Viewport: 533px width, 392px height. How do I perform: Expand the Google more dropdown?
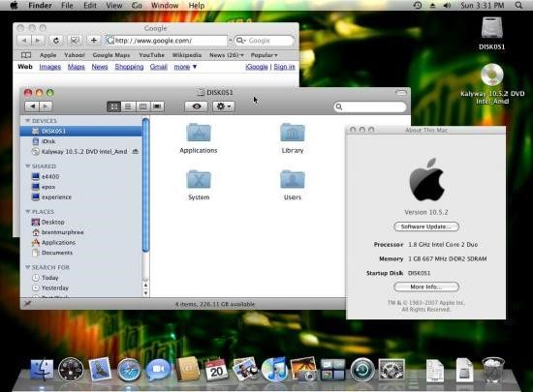(185, 67)
